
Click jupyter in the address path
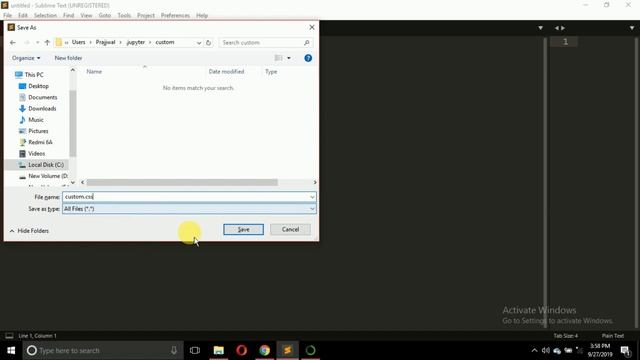click(x=136, y=42)
